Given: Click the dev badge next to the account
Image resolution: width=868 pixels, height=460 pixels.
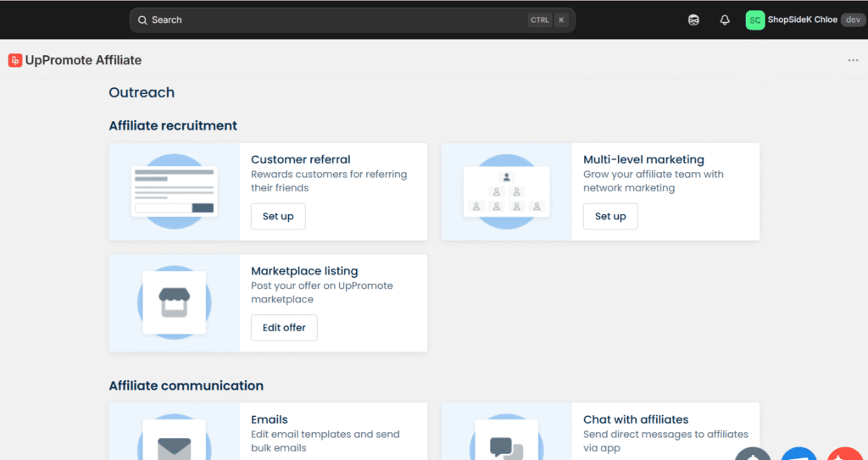Looking at the screenshot, I should (853, 20).
